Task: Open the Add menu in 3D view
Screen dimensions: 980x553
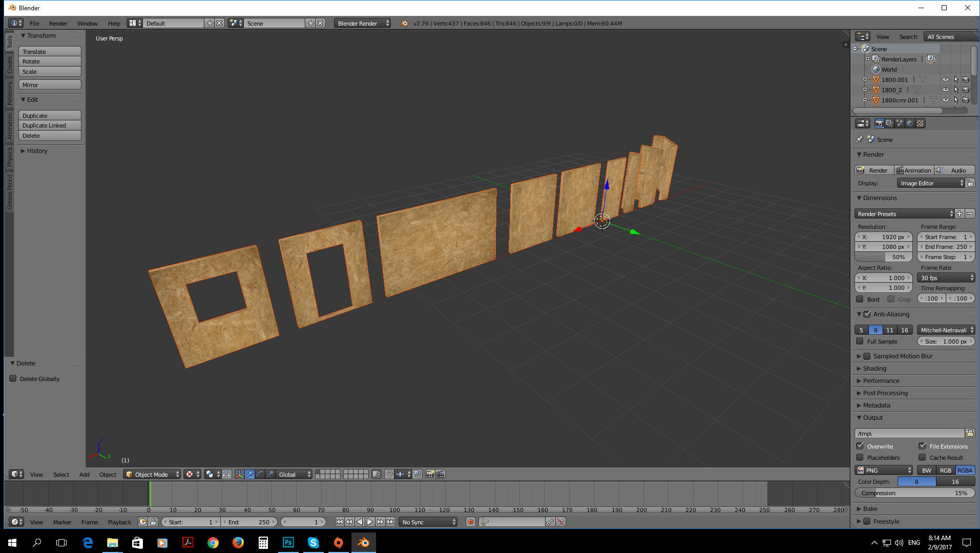Action: 84,475
